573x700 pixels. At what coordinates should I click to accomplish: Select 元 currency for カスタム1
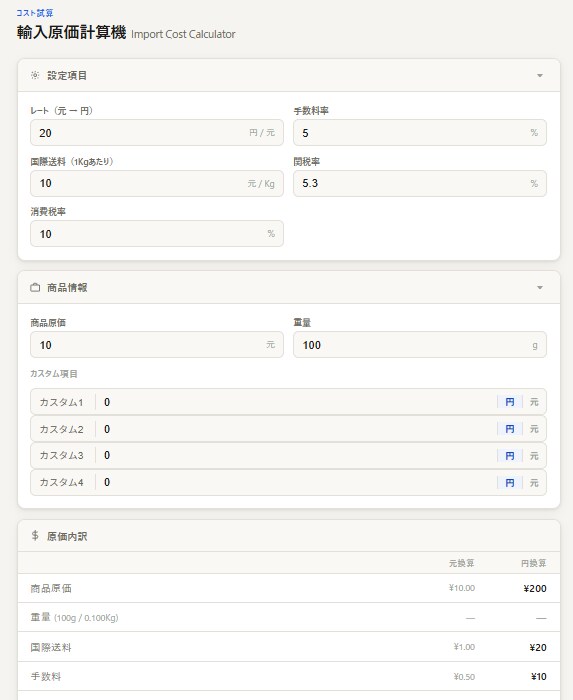[534, 402]
